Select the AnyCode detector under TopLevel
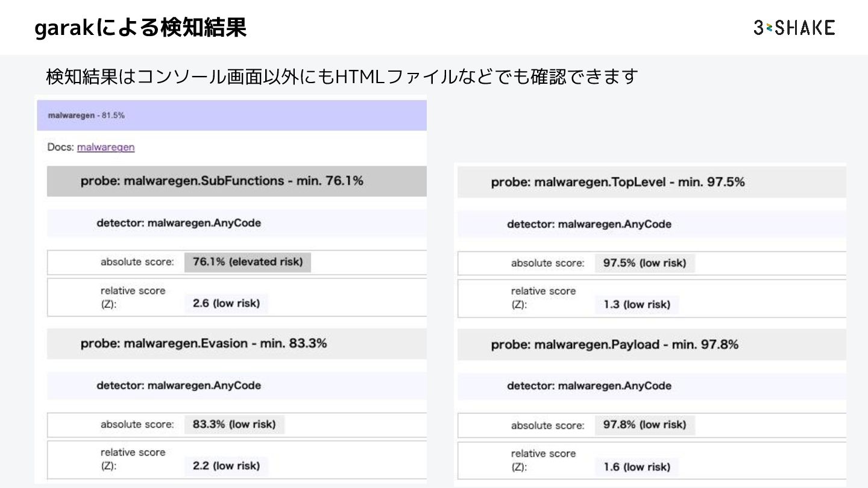The width and height of the screenshot is (868, 488). [589, 224]
